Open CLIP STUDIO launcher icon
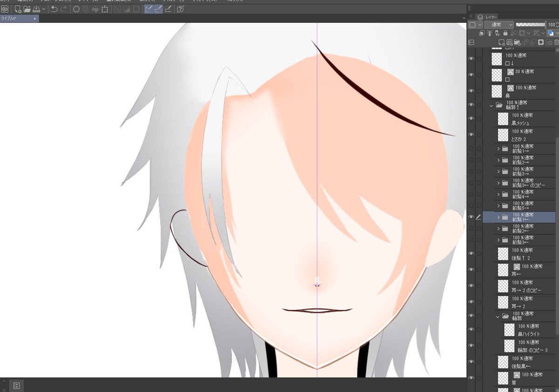Image resolution: width=559 pixels, height=392 pixels. pyautogui.click(x=5, y=9)
